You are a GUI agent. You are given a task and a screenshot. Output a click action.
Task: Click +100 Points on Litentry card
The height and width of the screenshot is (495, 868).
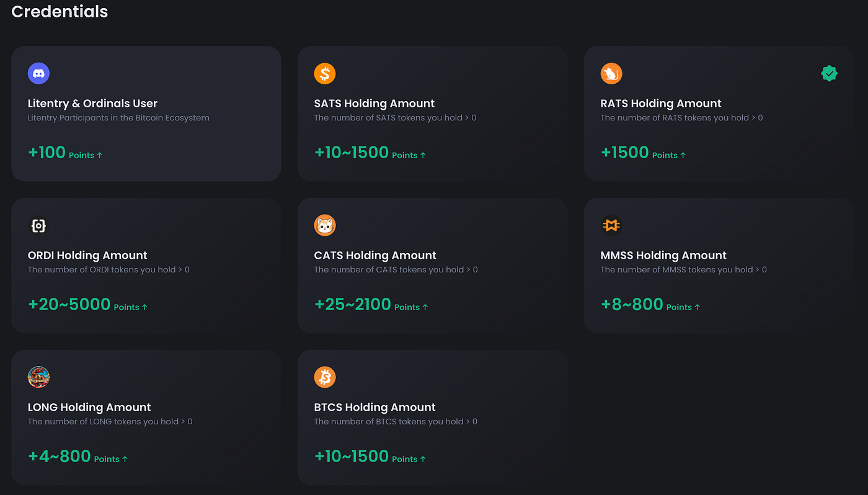pyautogui.click(x=65, y=153)
